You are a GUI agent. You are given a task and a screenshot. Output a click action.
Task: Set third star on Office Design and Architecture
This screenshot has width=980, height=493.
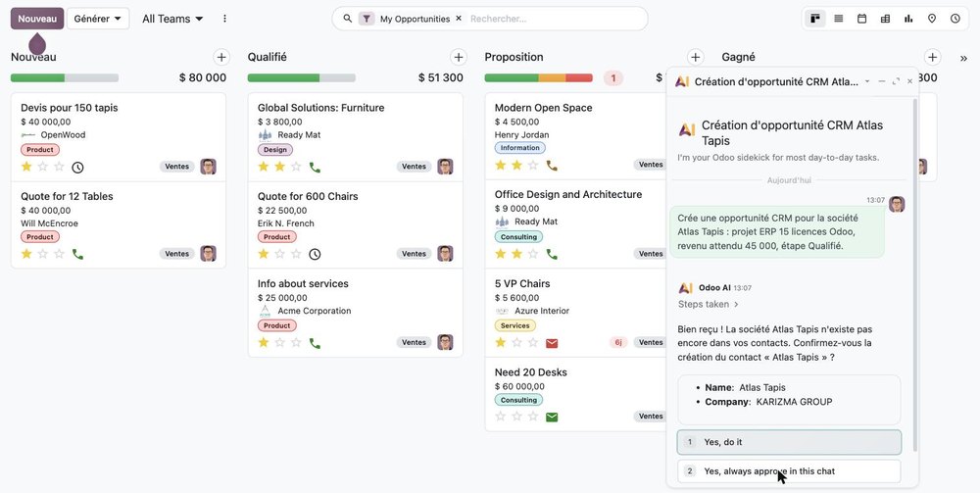[533, 254]
